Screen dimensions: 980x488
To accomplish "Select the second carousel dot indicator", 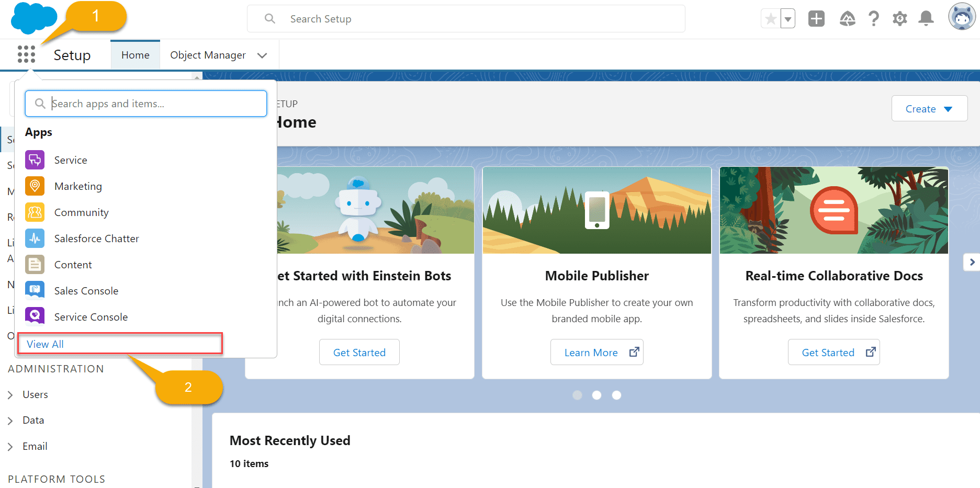I will coord(597,395).
